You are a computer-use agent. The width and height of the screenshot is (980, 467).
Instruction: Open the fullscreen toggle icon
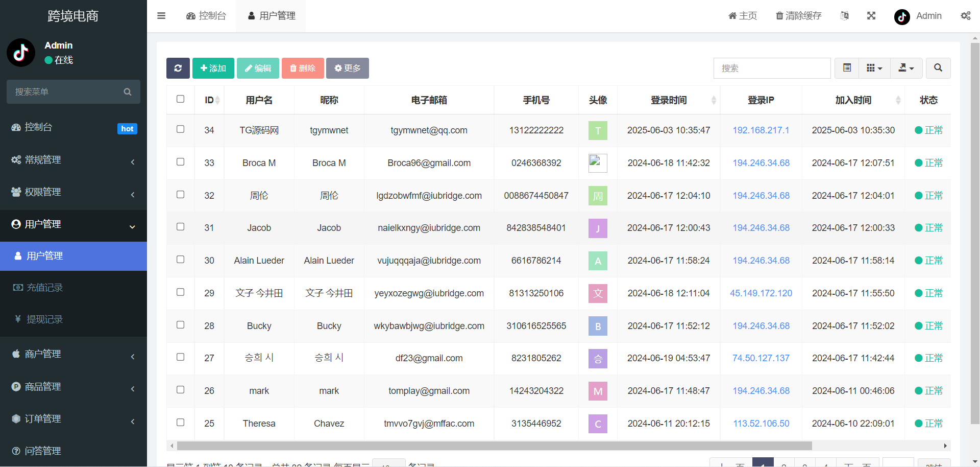871,16
